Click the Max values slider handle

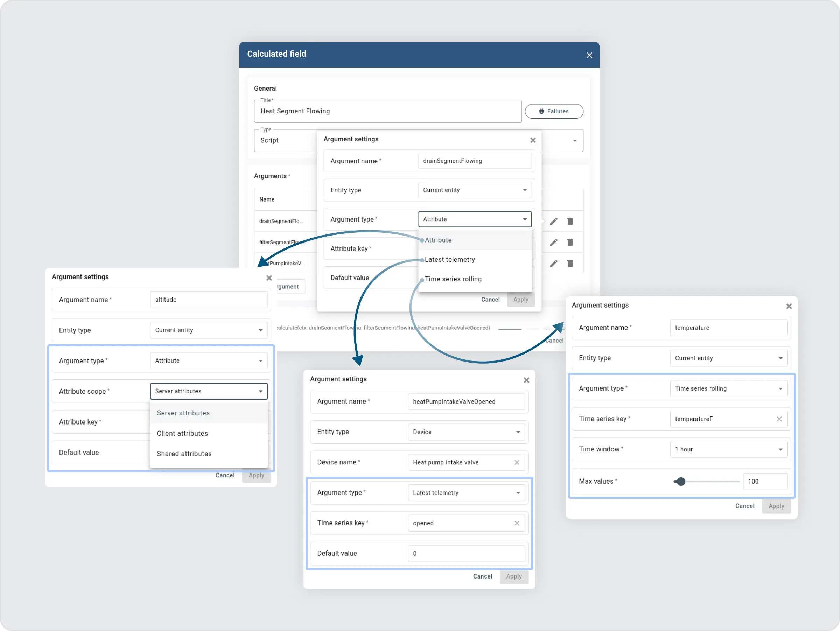point(680,482)
